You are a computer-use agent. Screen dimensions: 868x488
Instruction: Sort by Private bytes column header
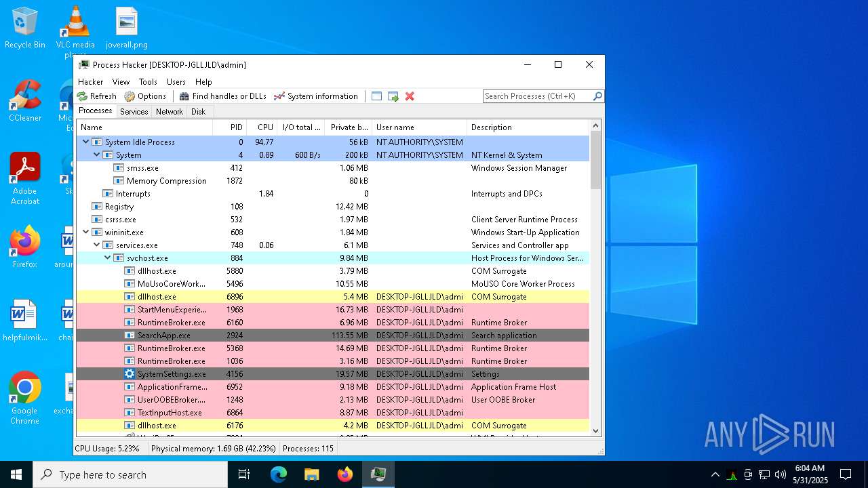point(349,127)
